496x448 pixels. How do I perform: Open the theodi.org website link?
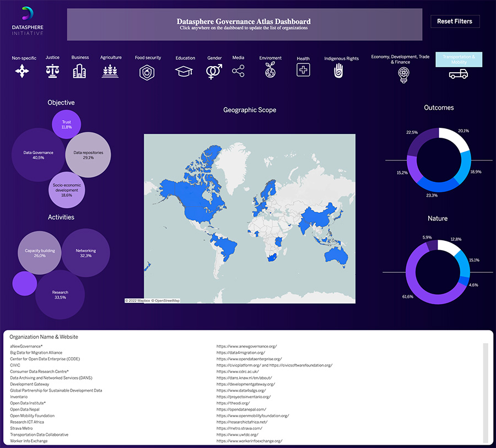pyautogui.click(x=233, y=403)
